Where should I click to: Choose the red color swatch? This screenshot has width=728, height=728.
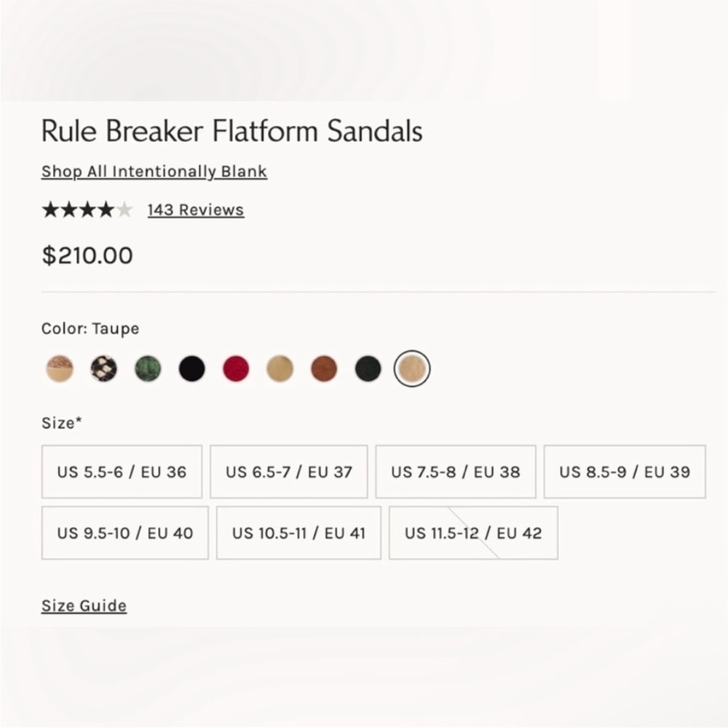[x=236, y=368]
